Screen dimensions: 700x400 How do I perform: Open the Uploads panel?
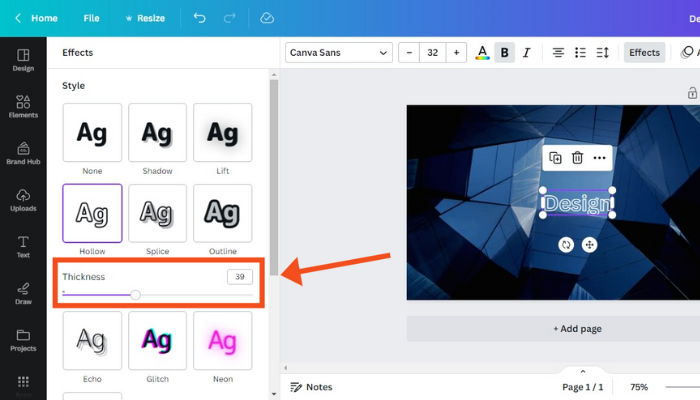point(23,200)
